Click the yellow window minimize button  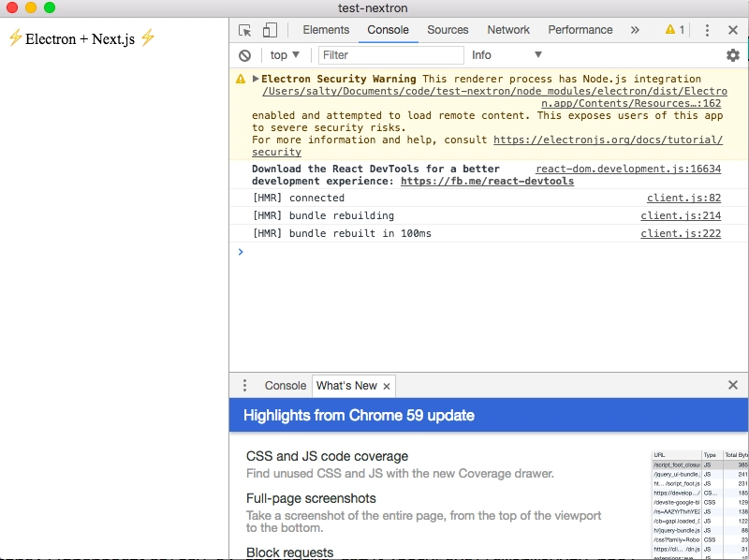coord(31,7)
